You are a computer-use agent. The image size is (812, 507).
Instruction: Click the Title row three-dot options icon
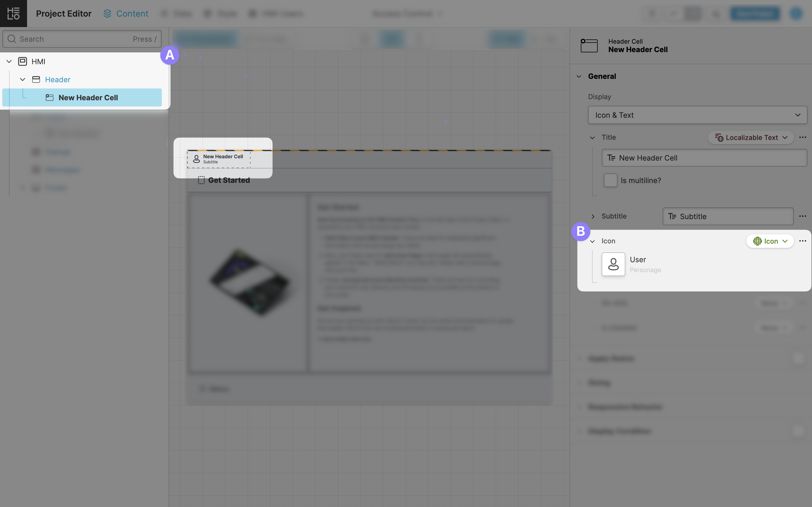802,137
